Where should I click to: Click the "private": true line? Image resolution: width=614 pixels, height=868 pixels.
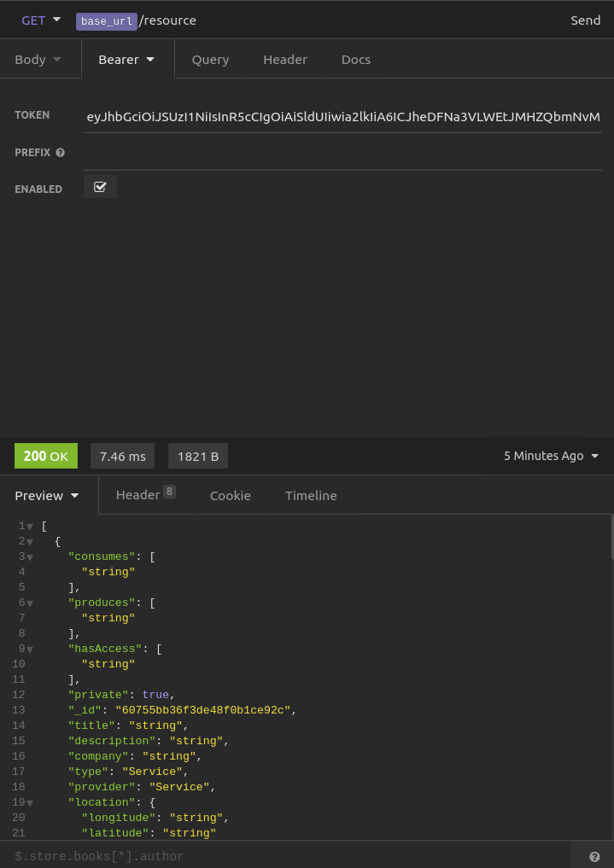pos(122,695)
